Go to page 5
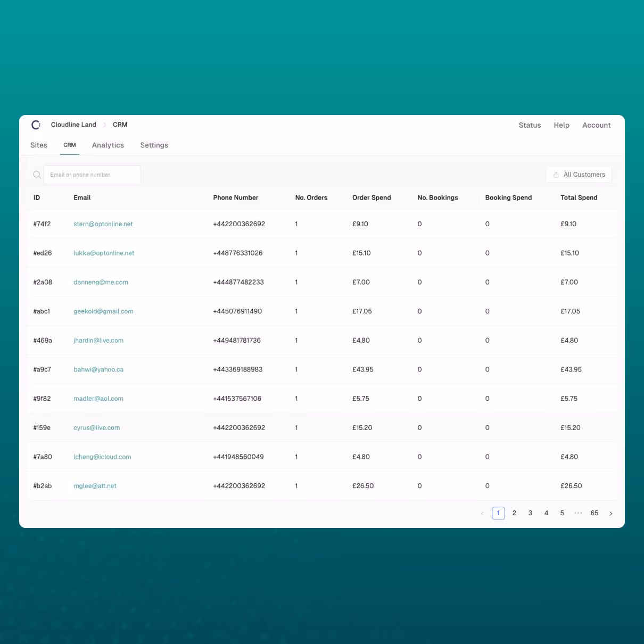 (x=562, y=513)
